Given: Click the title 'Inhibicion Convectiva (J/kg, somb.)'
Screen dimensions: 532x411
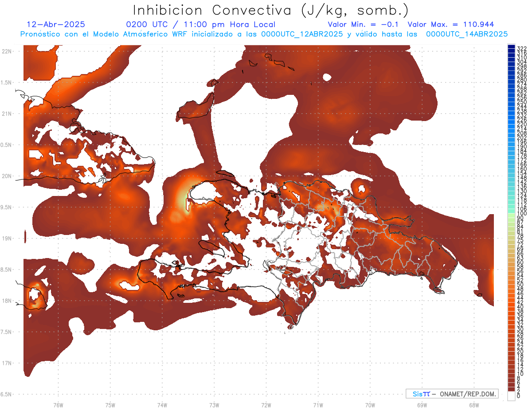Looking at the screenshot, I should point(270,10).
